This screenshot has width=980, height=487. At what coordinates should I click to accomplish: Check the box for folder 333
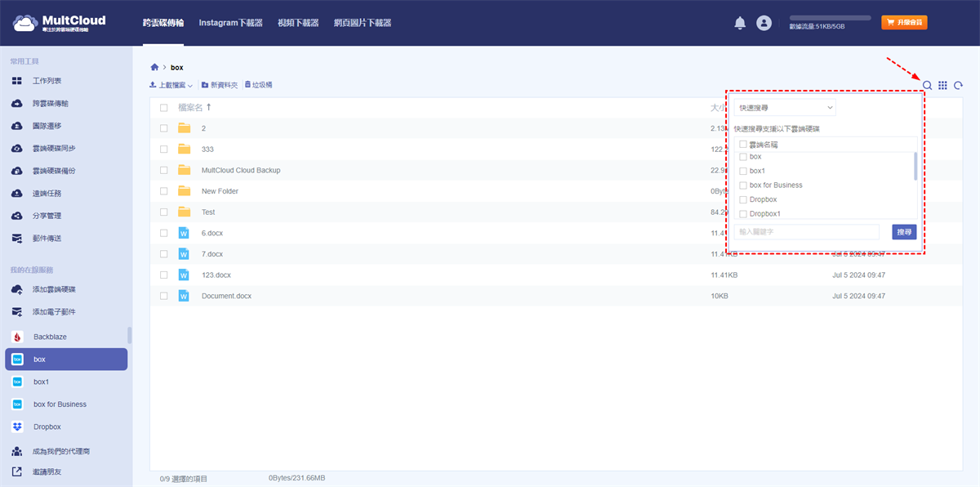[x=164, y=150]
